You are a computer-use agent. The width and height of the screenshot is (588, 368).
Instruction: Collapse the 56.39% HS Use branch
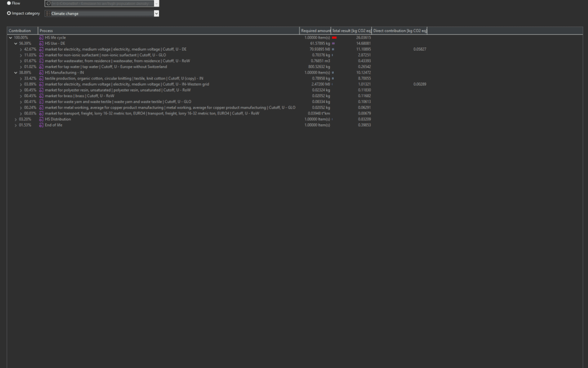pyautogui.click(x=16, y=43)
